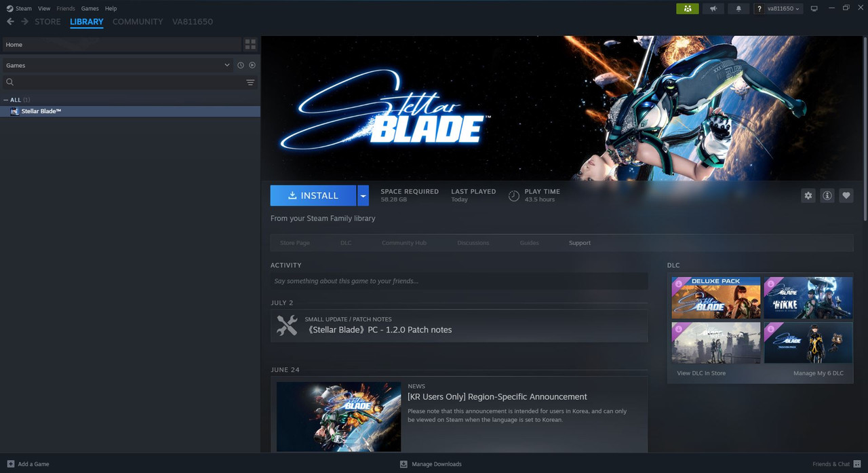
Task: Open advanced filters icon in search bar
Action: 250,82
